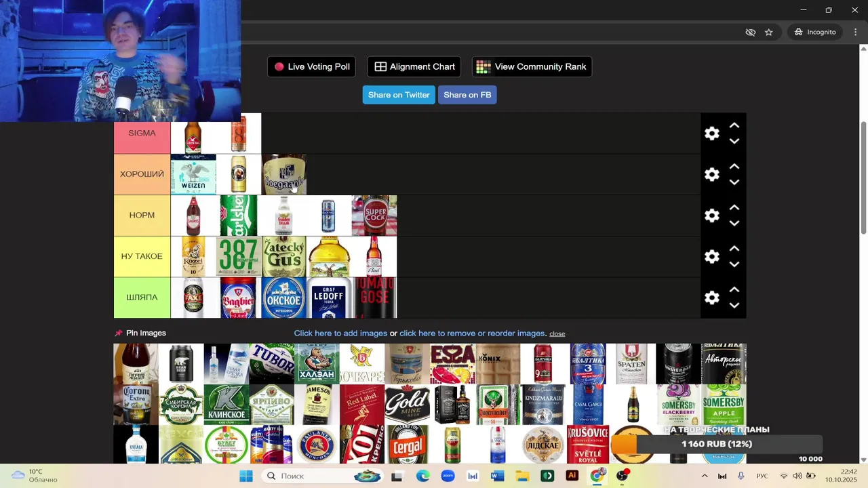Open settings gear for ХОРОШИЙ tier
The height and width of the screenshot is (488, 868).
(x=711, y=174)
